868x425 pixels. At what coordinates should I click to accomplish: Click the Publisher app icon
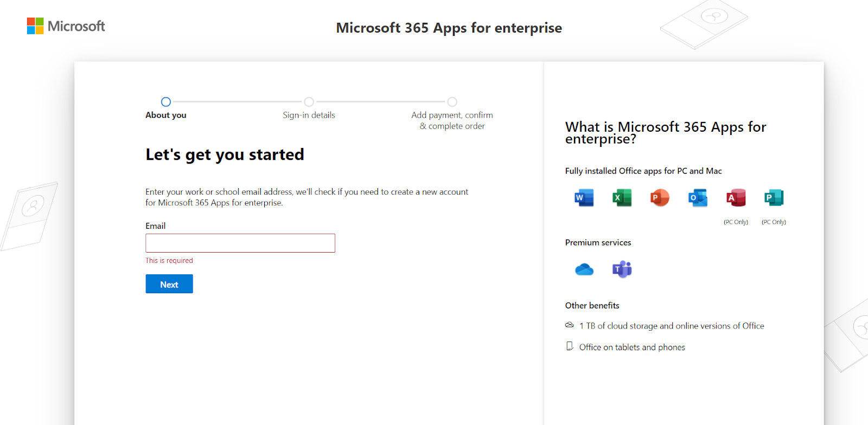(x=774, y=198)
